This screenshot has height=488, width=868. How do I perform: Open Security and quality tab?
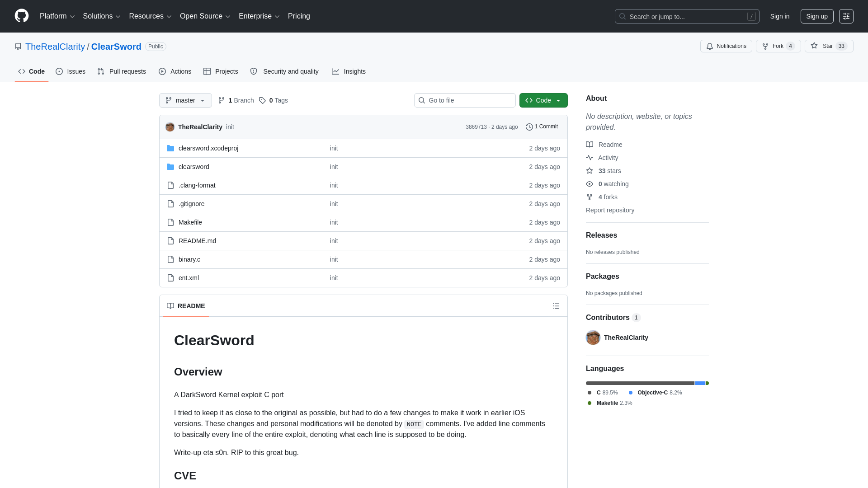click(284, 71)
